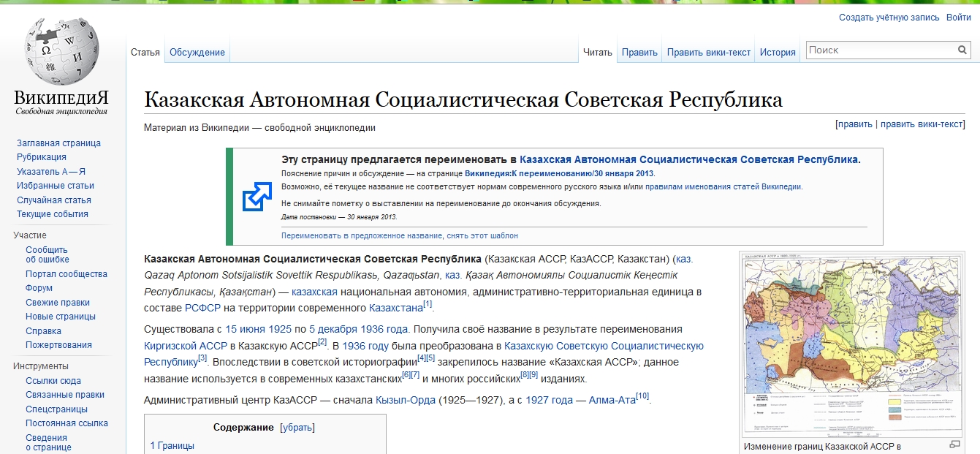980x454 pixels.
Task: Click the Войти login link
Action: (958, 18)
